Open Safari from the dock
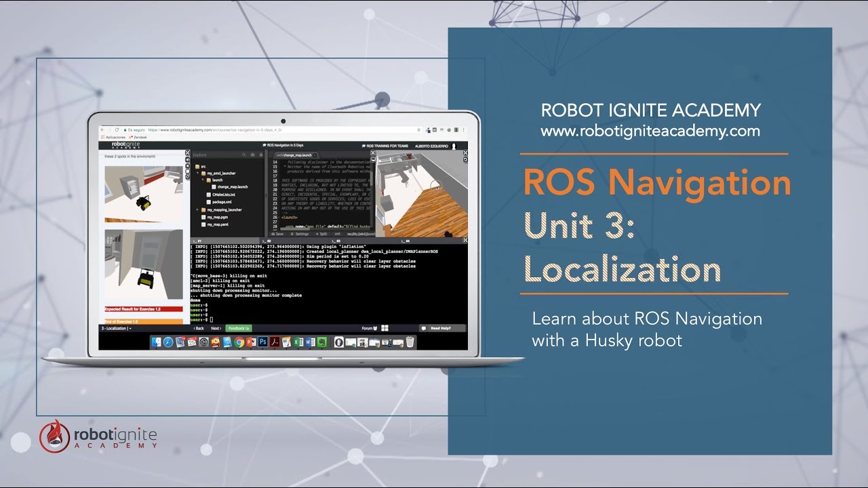Viewport: 868px width, 488px height. pos(168,342)
